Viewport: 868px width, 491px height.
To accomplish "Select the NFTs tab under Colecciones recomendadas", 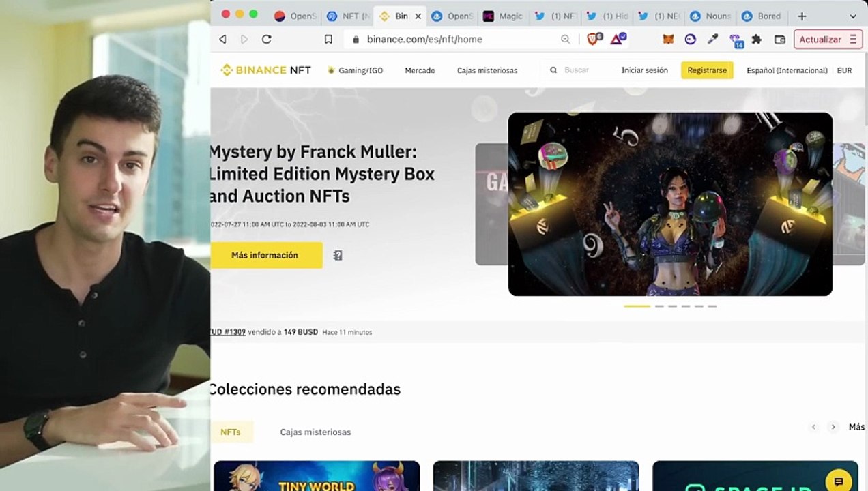I will (x=231, y=432).
